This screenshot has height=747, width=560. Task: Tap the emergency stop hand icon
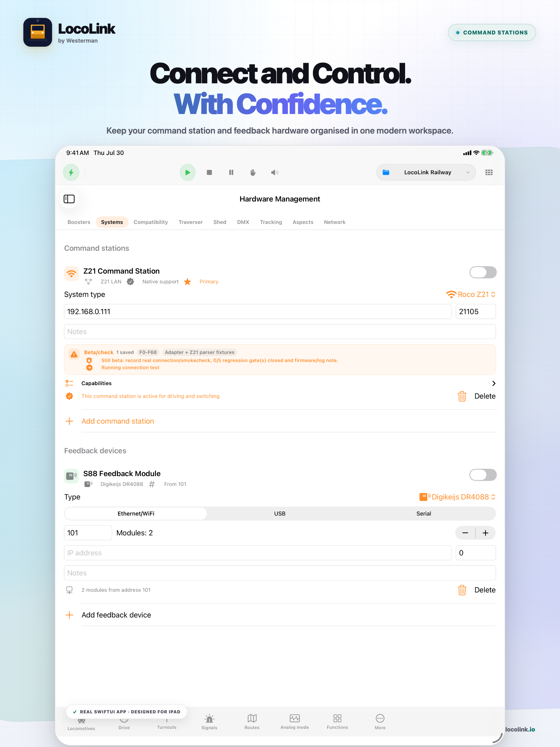(253, 173)
